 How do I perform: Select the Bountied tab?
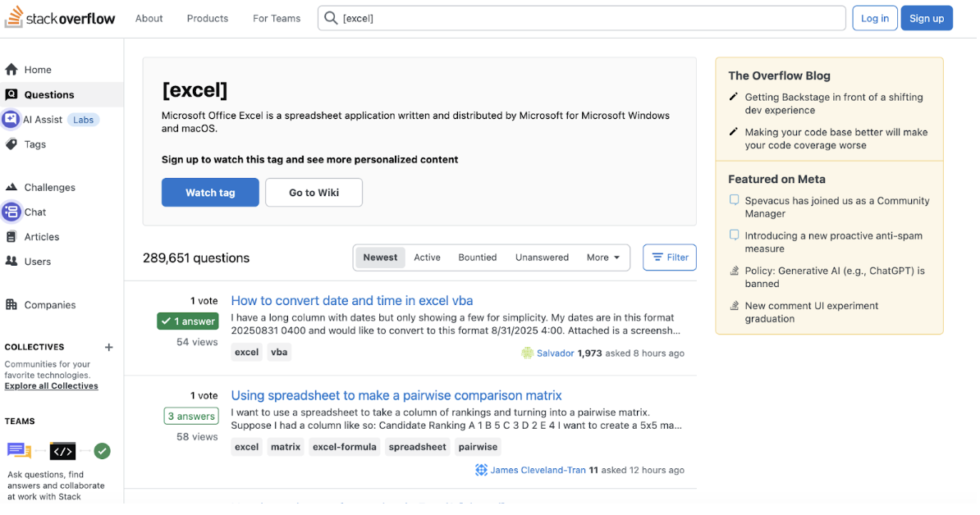pyautogui.click(x=477, y=257)
